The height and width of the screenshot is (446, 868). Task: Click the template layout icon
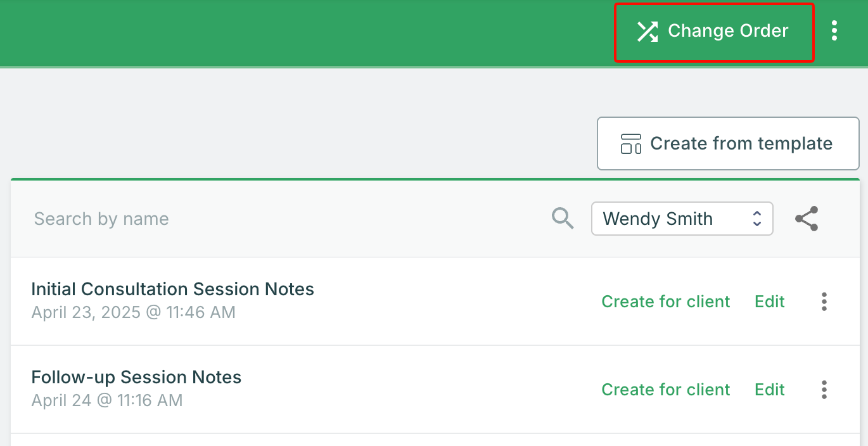click(x=630, y=144)
